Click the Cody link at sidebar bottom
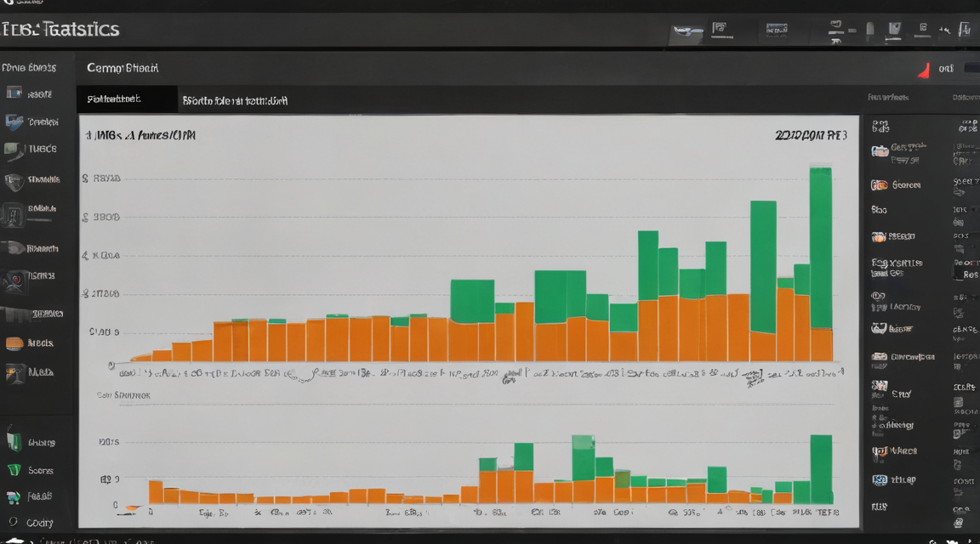Screen dimensions: 980x544 39,523
